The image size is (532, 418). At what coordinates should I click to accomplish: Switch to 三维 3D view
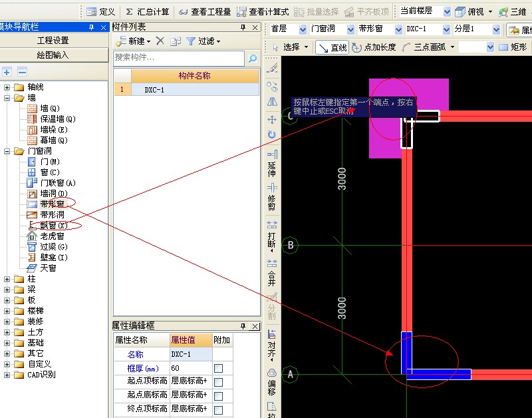pos(513,12)
